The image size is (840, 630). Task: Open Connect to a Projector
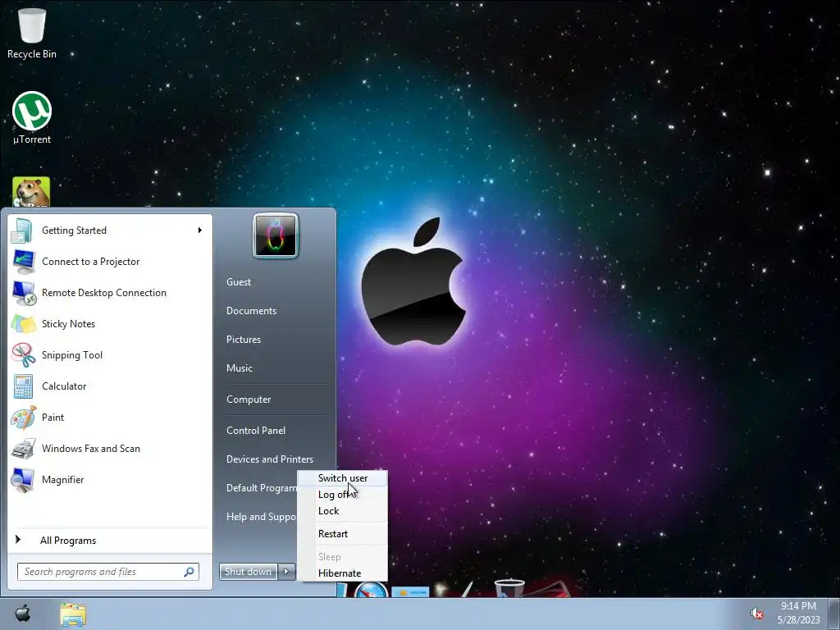tap(110, 262)
